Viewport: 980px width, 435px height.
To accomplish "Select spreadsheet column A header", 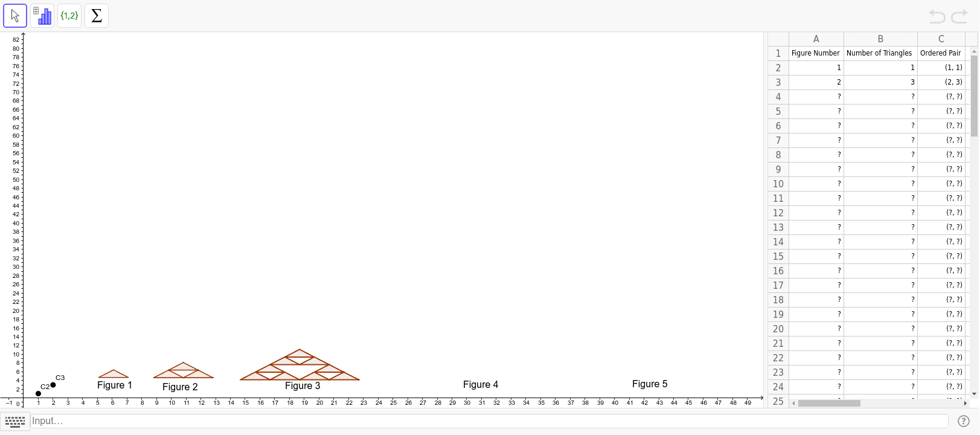I will [816, 39].
